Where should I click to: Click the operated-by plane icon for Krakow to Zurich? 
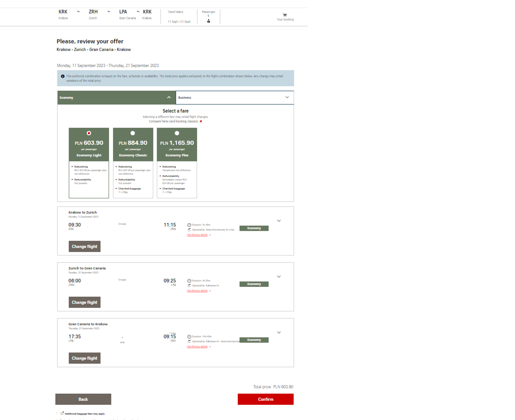coord(189,230)
